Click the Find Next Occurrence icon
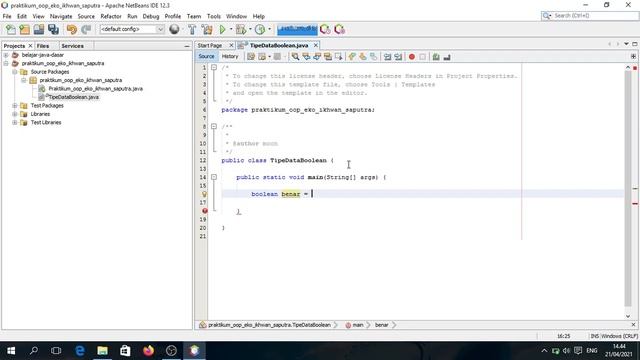 pos(317,57)
